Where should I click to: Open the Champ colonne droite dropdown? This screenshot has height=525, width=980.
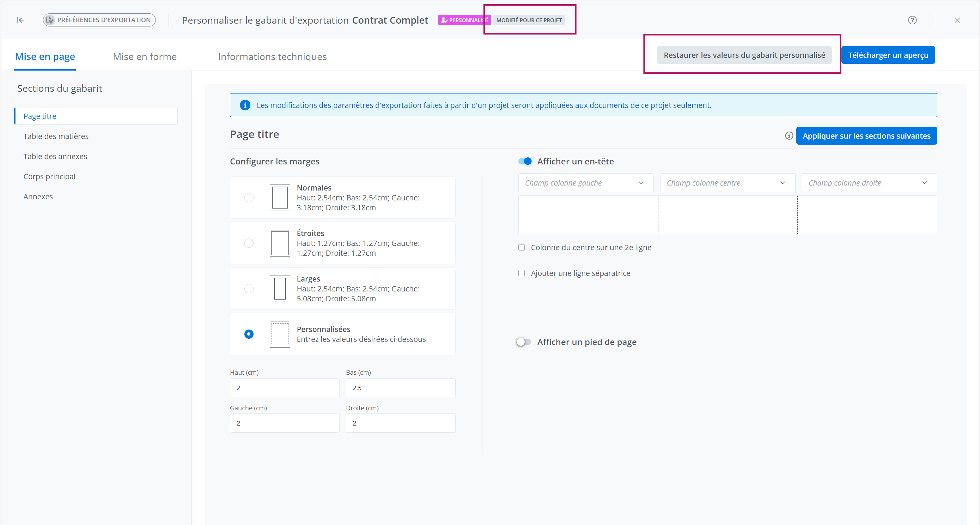[869, 183]
